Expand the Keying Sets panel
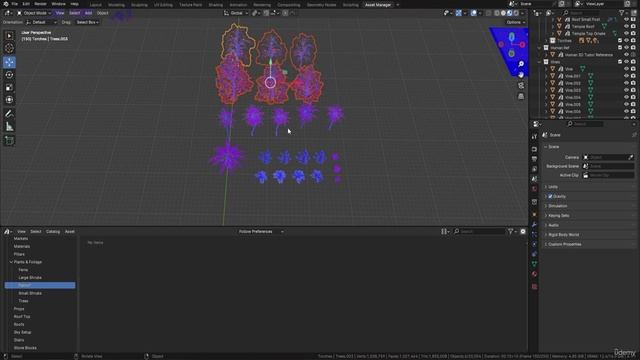Viewport: 640px width, 360px height. point(588,216)
